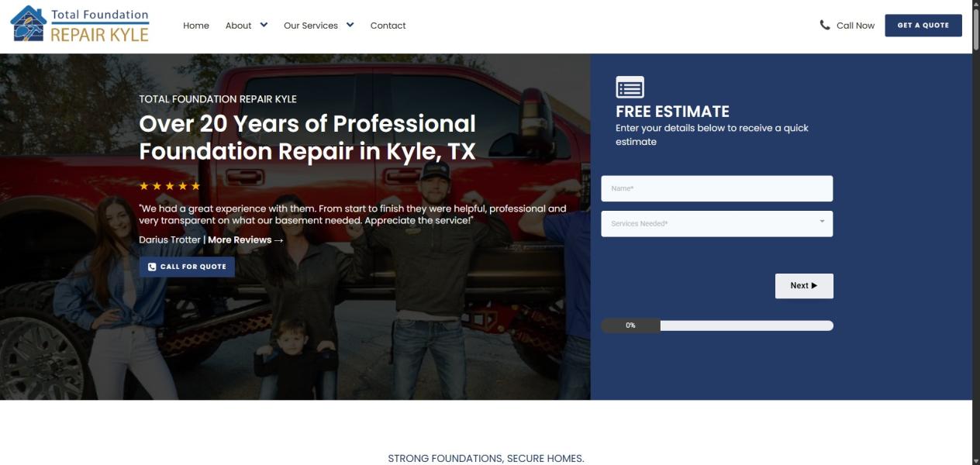Click the phone icon in Call For Quote

(152, 267)
